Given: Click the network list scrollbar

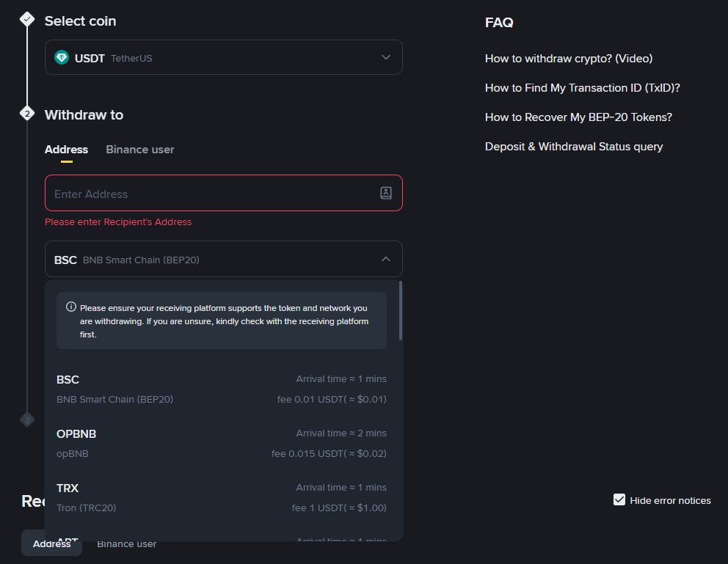Looking at the screenshot, I should tap(401, 311).
